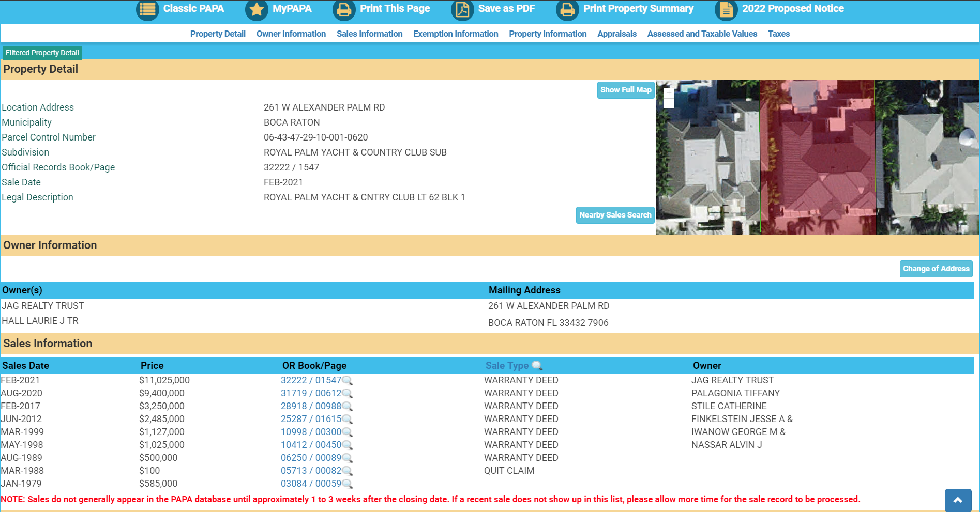980x512 pixels.
Task: Go to Appraisals nav link
Action: [x=617, y=34]
